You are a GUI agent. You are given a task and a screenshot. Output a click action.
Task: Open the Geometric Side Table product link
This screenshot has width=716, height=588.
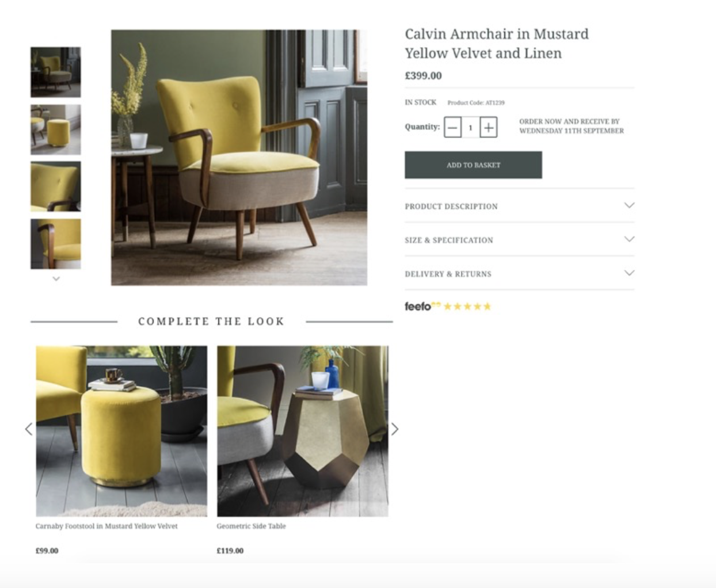coord(251,526)
